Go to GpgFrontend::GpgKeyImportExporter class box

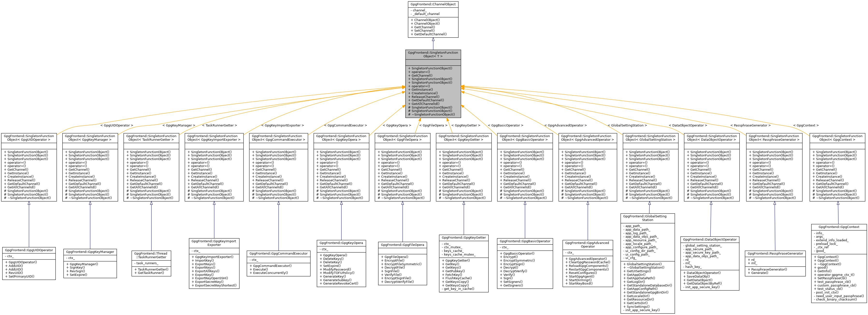(x=214, y=264)
